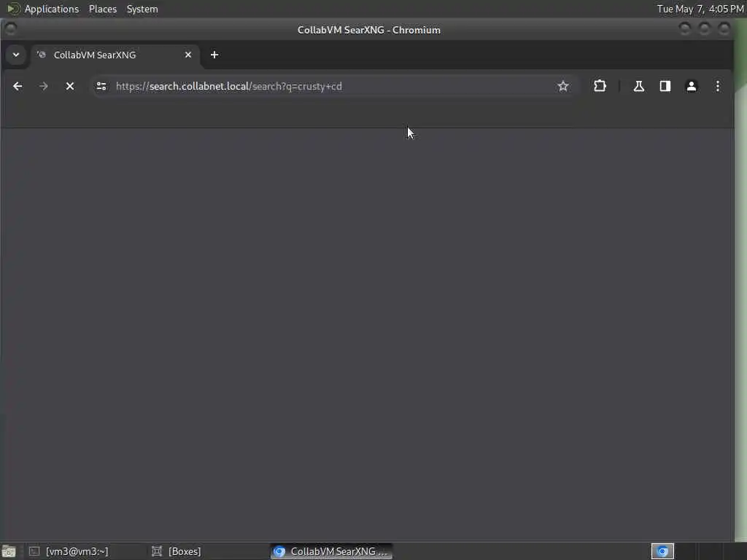
Task: Select CollabVM SearXNG taskbar button
Action: coord(332,551)
